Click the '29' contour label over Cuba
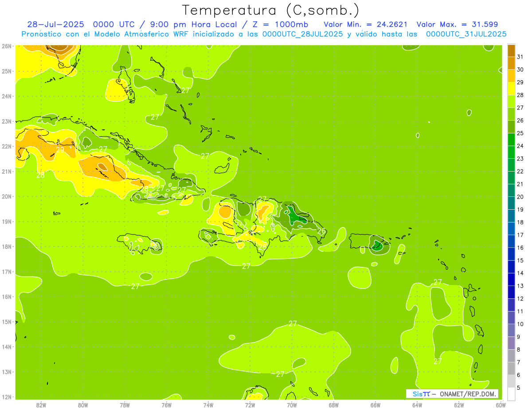Image resolution: width=532 pixels, height=411 pixels. tap(60, 150)
